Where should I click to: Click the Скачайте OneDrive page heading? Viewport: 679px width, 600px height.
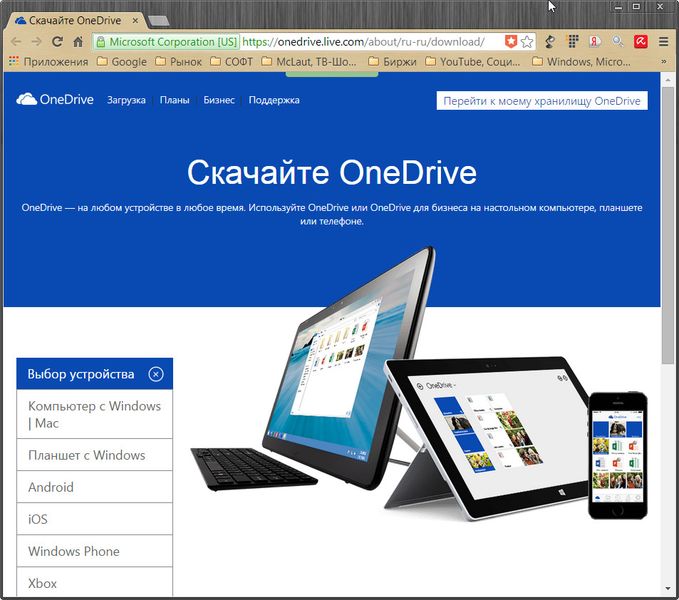[332, 172]
